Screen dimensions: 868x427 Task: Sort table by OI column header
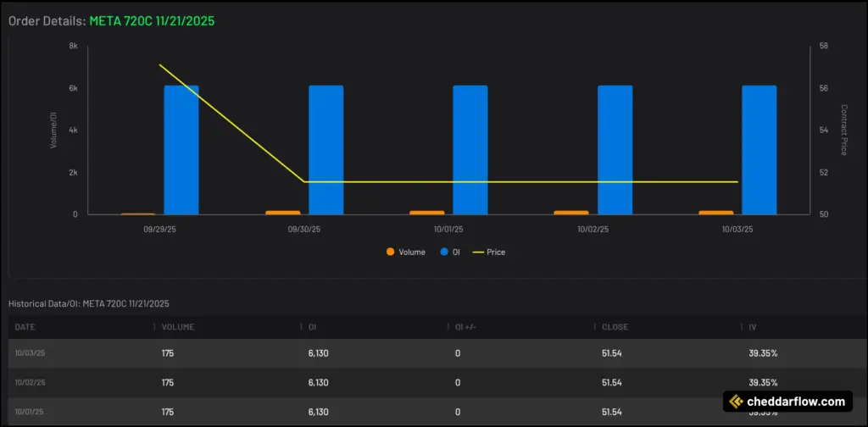[313, 327]
